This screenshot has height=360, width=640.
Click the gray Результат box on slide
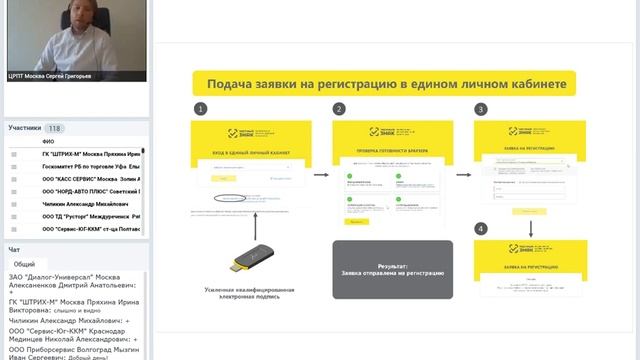[393, 269]
